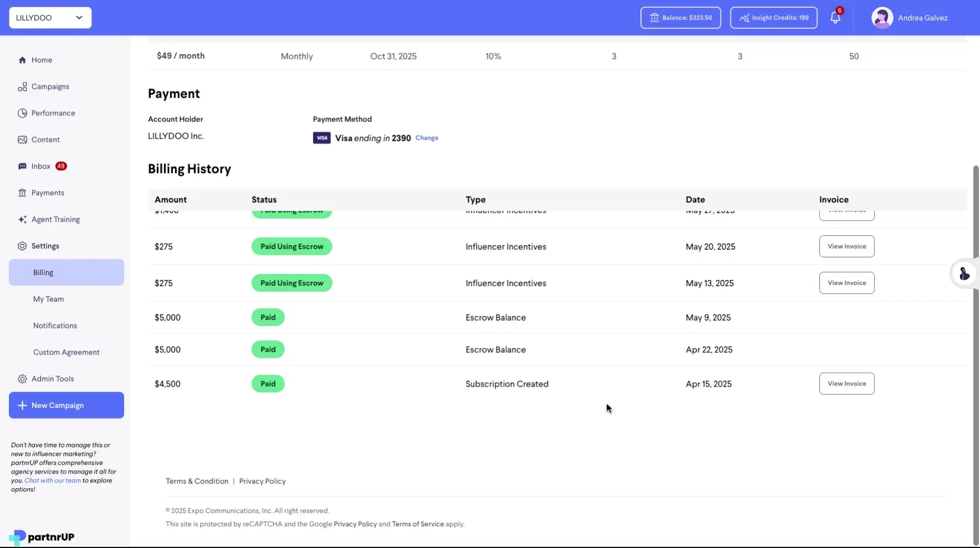The width and height of the screenshot is (980, 548).
Task: Open the Home section from the sidebar
Action: click(41, 59)
